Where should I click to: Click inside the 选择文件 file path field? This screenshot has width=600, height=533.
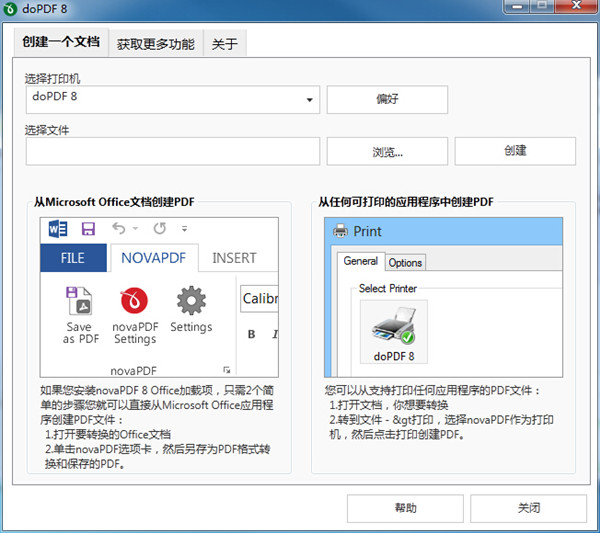173,152
